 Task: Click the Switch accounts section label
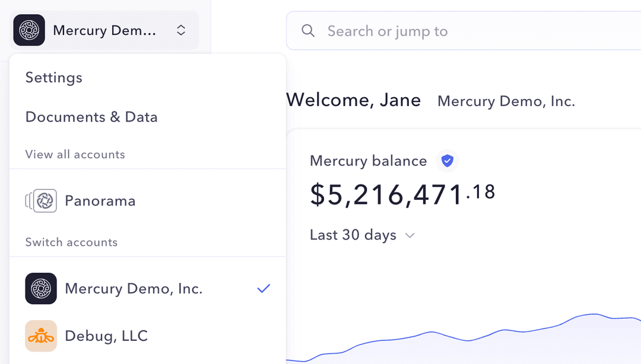(x=72, y=242)
